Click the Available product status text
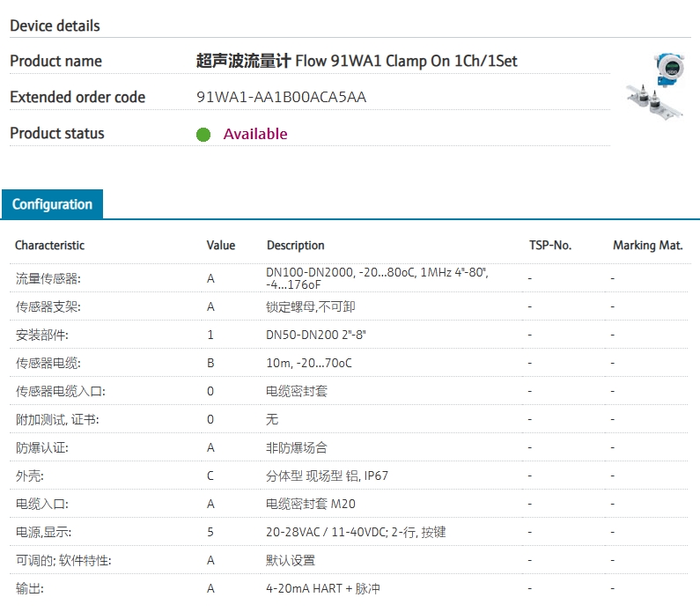 tap(254, 134)
